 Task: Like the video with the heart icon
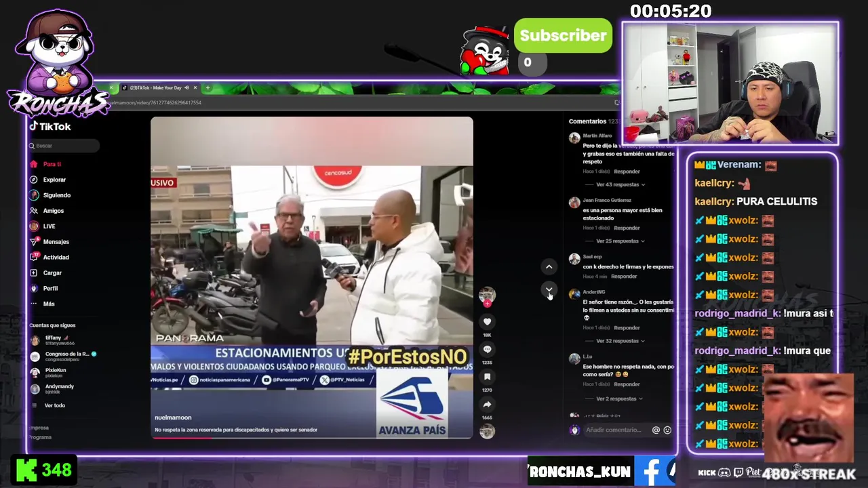487,322
